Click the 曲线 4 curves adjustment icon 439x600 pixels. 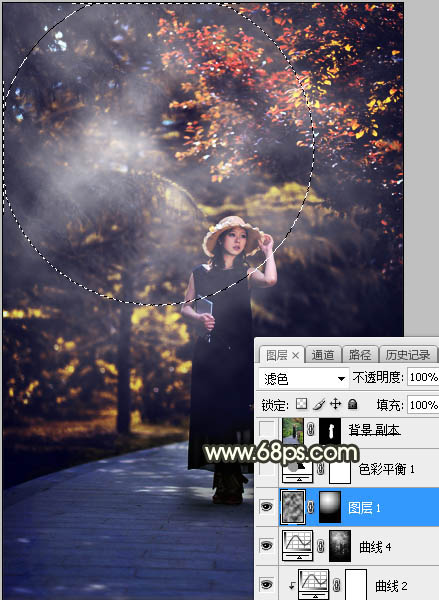pyautogui.click(x=297, y=545)
